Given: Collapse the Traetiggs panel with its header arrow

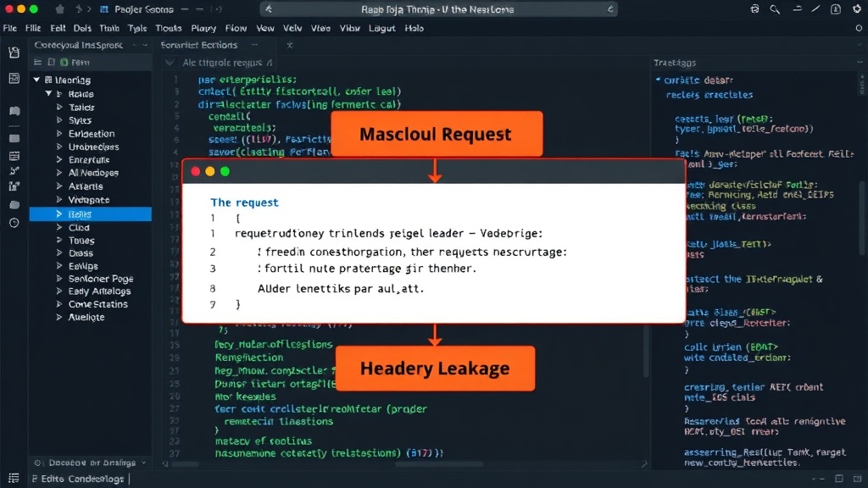Looking at the screenshot, I should [x=860, y=63].
